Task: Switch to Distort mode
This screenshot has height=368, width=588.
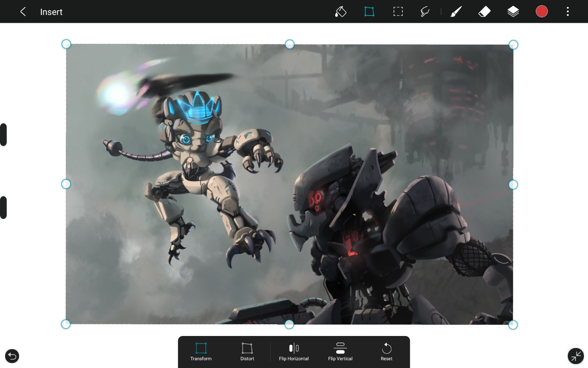Action: [x=247, y=352]
